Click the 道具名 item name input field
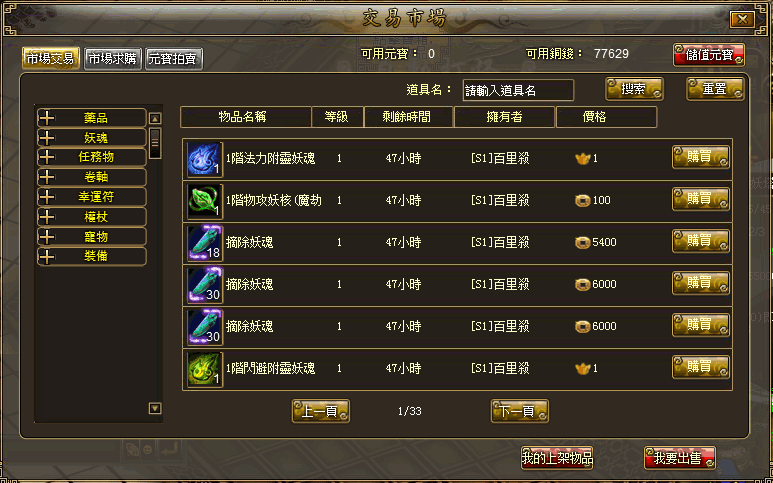The height and width of the screenshot is (483, 773). point(518,90)
